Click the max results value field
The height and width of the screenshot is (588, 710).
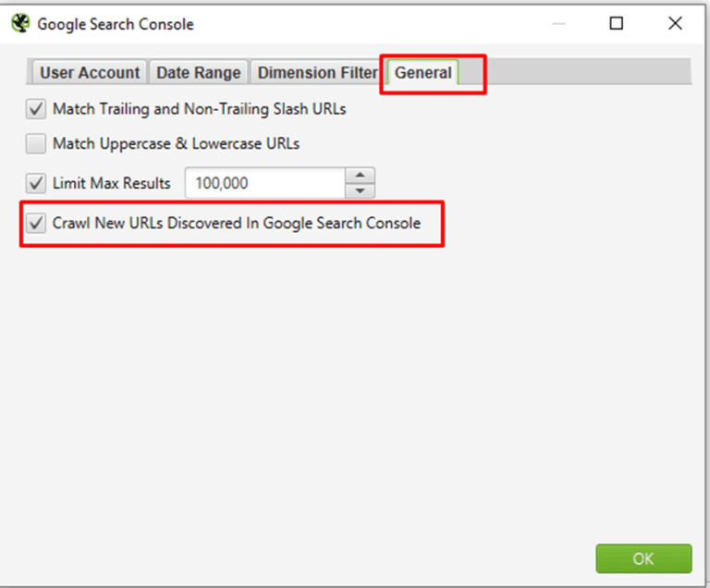coord(265,183)
